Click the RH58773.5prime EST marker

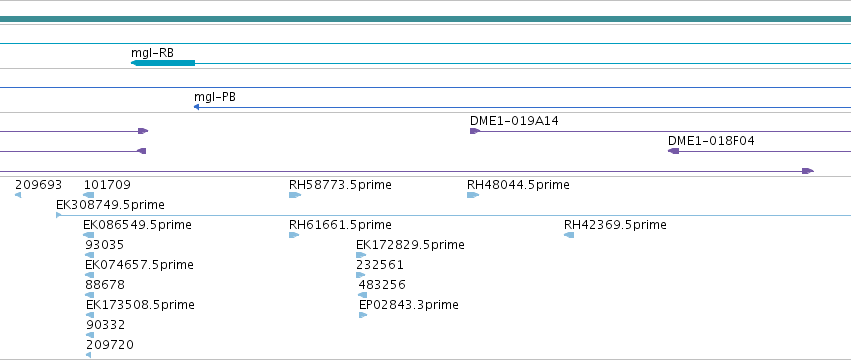point(295,195)
